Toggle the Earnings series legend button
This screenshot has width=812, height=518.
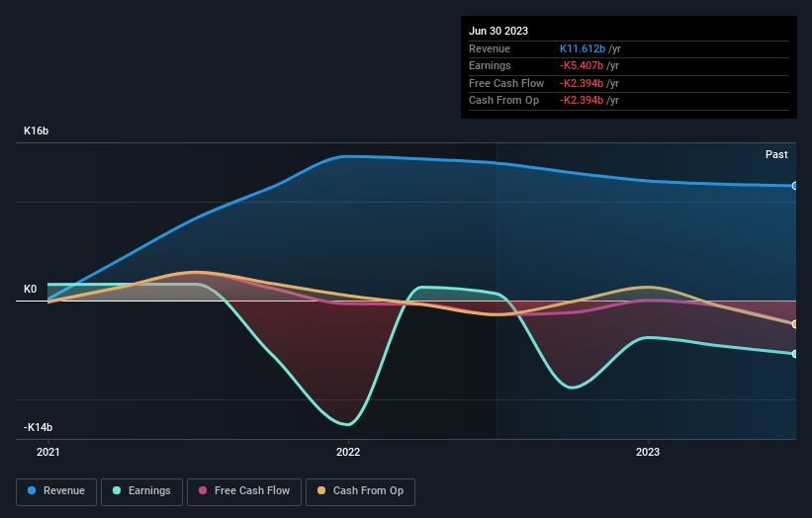141,491
